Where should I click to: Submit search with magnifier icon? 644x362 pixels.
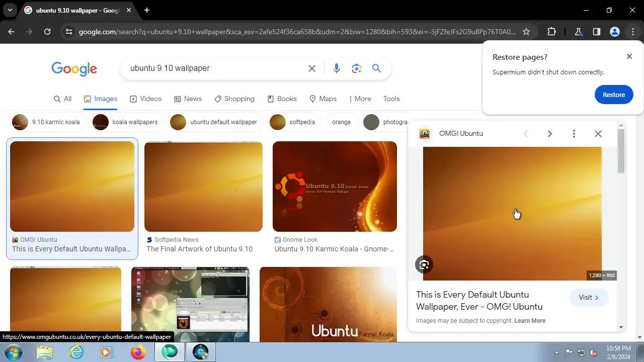(376, 68)
